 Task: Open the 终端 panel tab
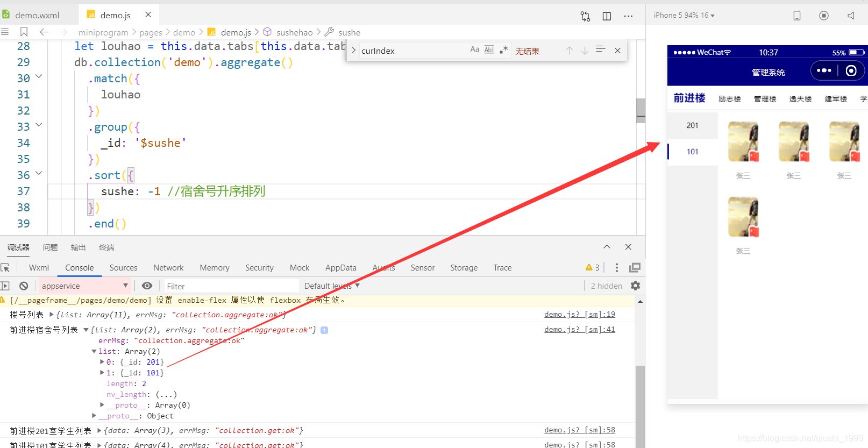[x=106, y=247]
